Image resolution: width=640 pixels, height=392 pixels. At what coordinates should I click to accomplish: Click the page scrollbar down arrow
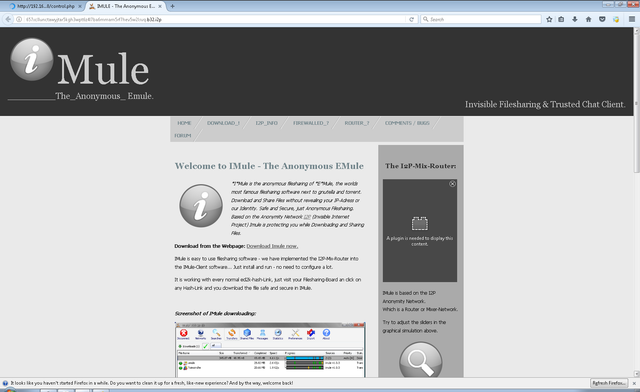pyautogui.click(x=636, y=374)
